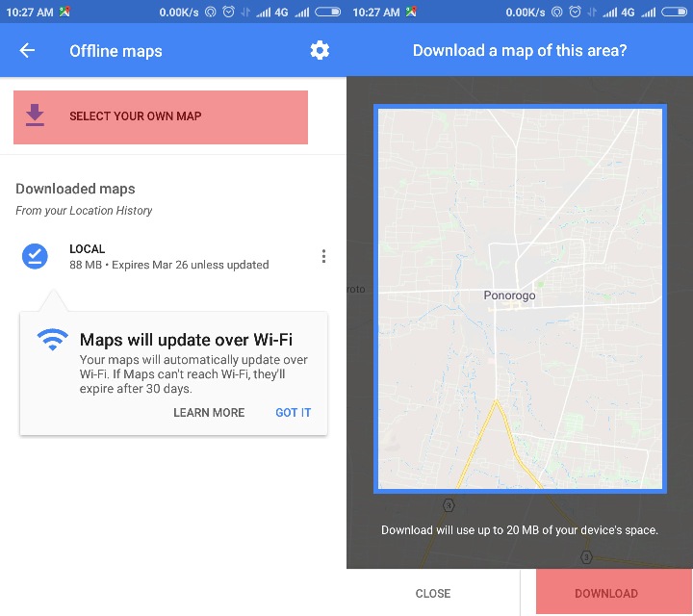Tap 'Maps will update over Wi-Fi' heading
Screen dimensions: 693x616
(186, 340)
